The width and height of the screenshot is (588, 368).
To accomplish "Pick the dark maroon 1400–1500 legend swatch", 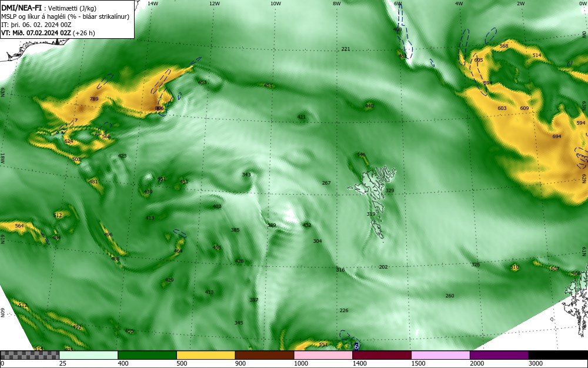I will [x=382, y=355].
